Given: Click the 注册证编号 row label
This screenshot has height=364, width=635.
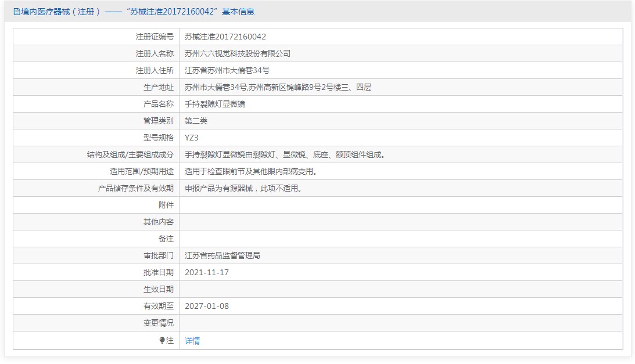Looking at the screenshot, I should (x=155, y=37).
